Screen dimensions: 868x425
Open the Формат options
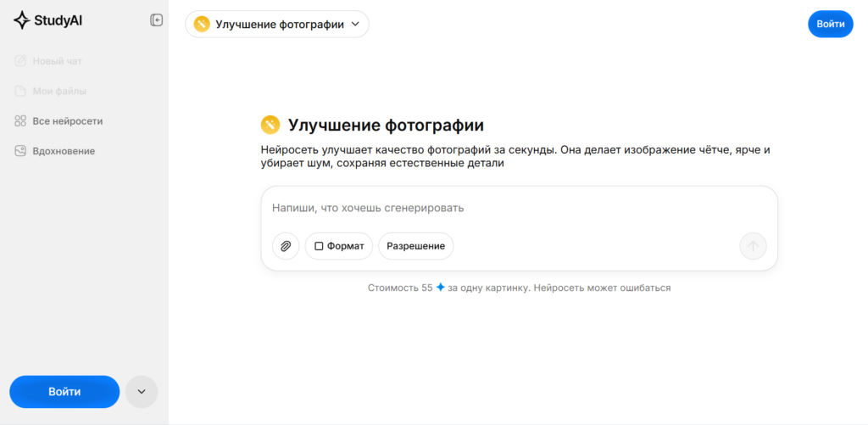(x=339, y=246)
